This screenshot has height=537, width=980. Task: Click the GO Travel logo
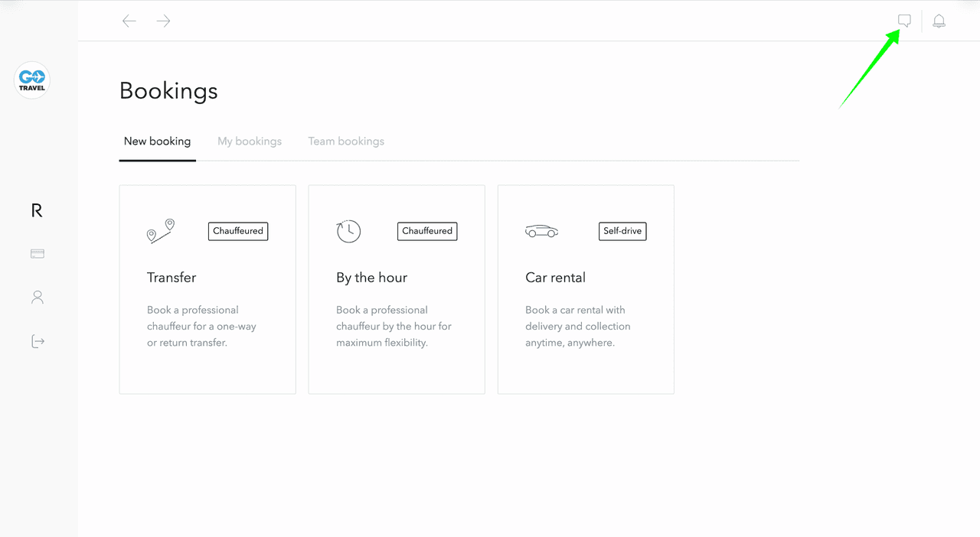(x=32, y=80)
